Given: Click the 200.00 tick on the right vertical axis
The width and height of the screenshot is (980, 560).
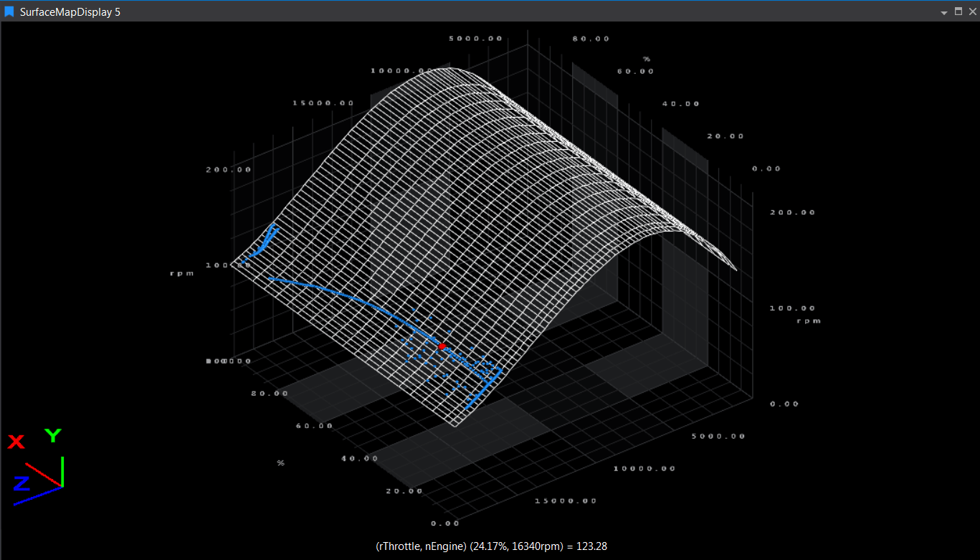Looking at the screenshot, I should click(x=792, y=212).
